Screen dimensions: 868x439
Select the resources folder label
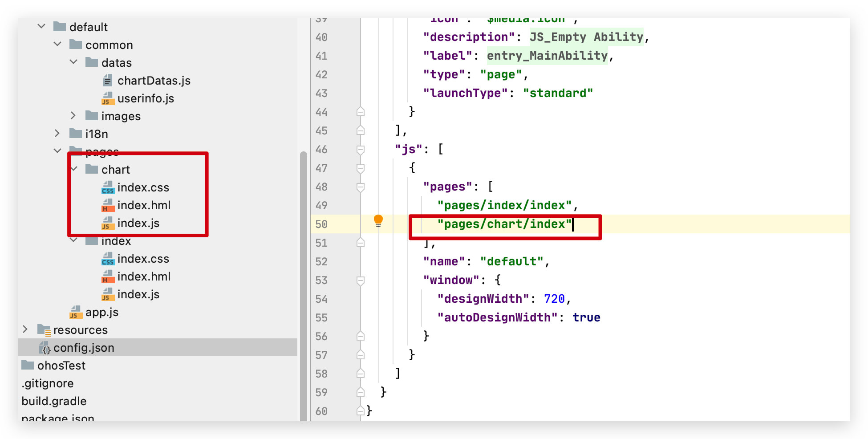click(x=81, y=329)
